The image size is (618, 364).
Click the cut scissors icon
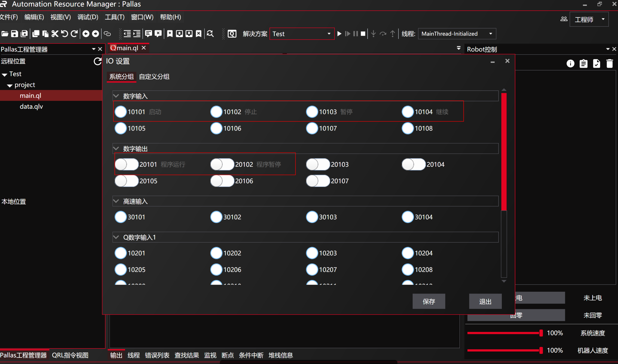click(55, 34)
